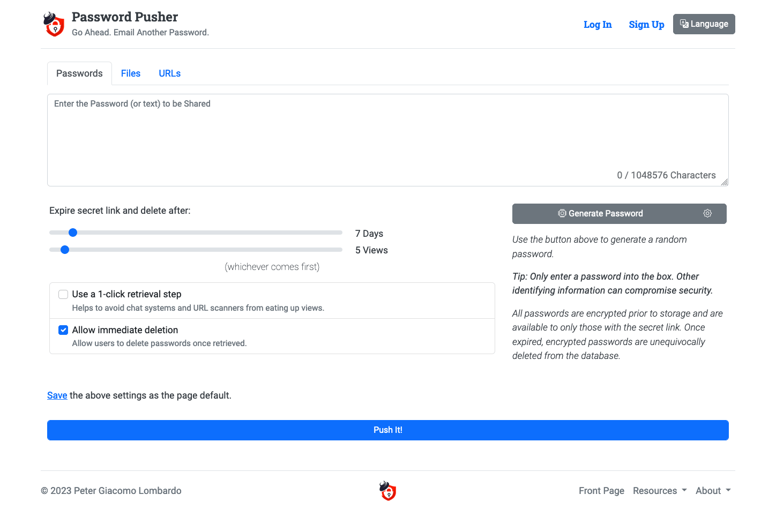Image resolution: width=776 pixels, height=532 pixels.
Task: Switch to the URLs tab
Action: [169, 73]
